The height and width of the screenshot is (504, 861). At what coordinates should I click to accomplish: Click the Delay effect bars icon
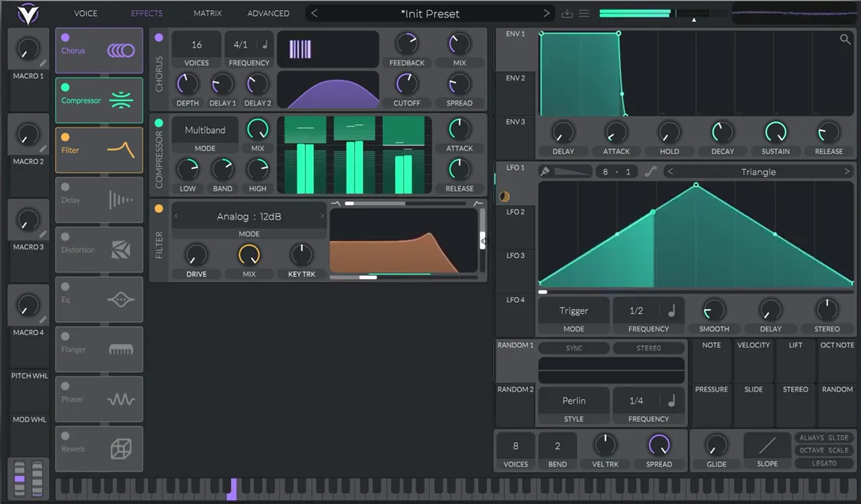(x=121, y=200)
